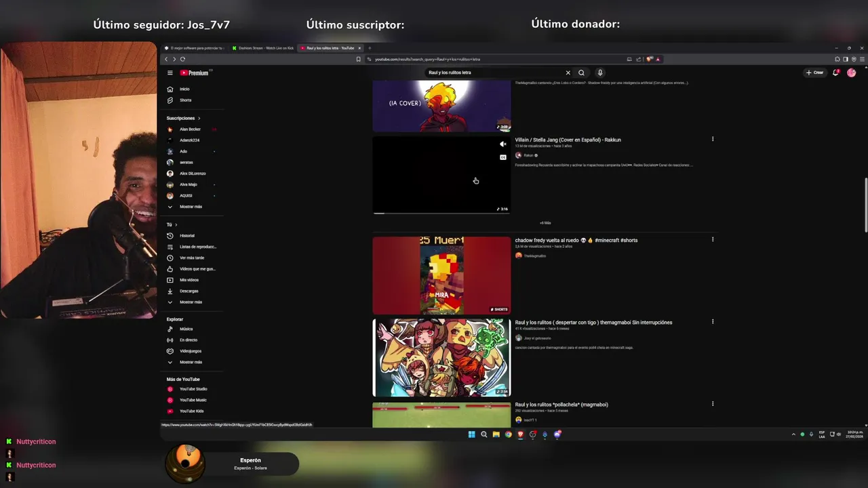Open the Windows Start menu
868x488 pixels.
pyautogui.click(x=471, y=434)
